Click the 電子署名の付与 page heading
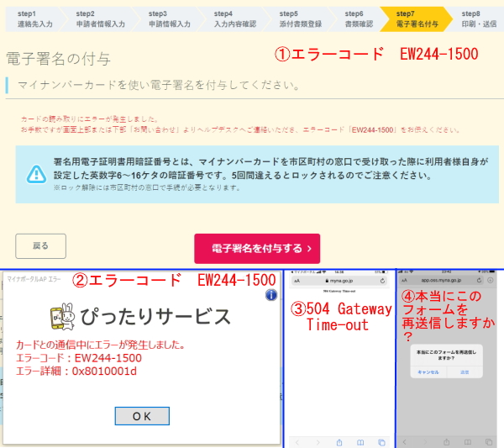The width and height of the screenshot is (504, 448). click(x=59, y=59)
